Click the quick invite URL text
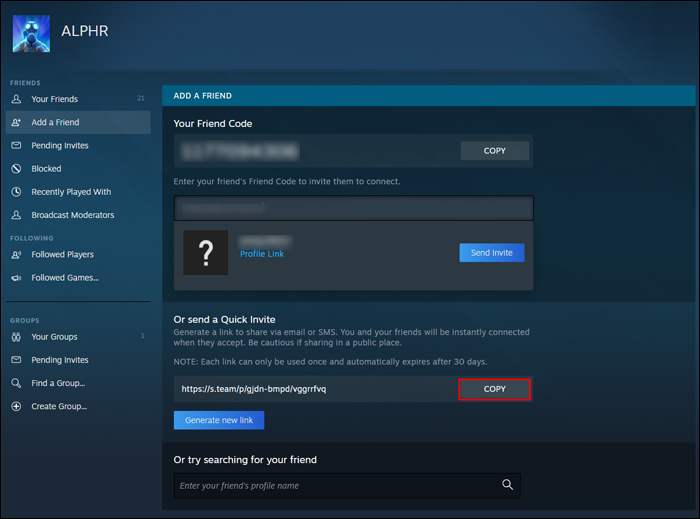This screenshot has height=519, width=700. tap(254, 389)
